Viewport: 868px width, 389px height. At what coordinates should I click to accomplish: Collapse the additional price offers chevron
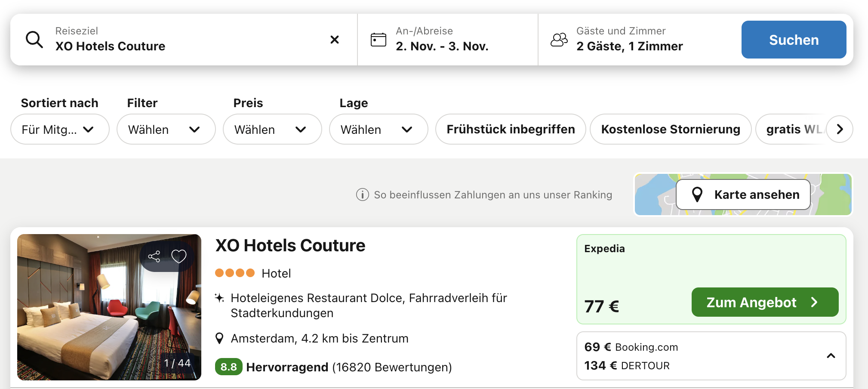coord(831,356)
